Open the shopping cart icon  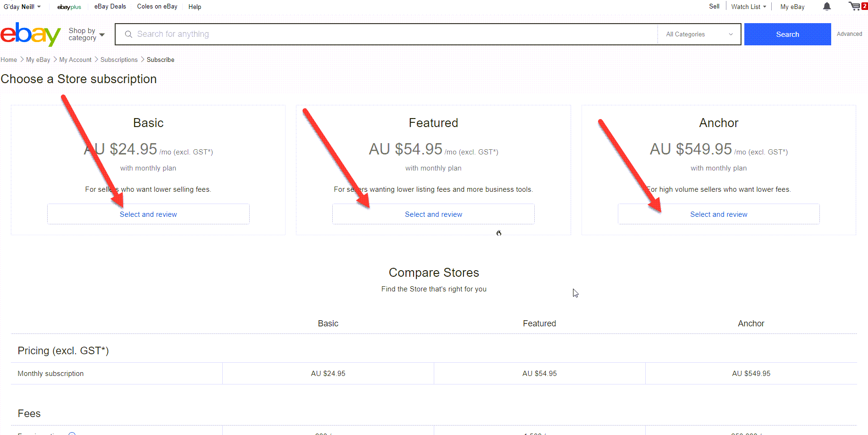(857, 6)
